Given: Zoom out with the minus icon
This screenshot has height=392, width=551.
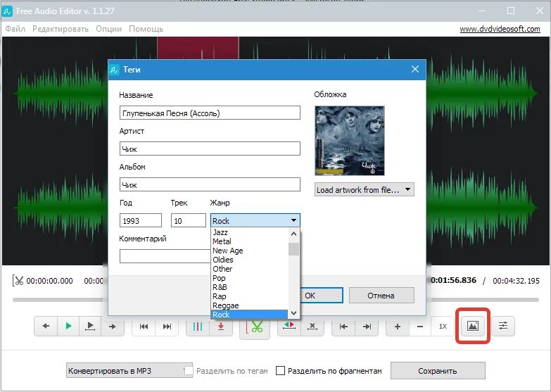Looking at the screenshot, I should (x=420, y=327).
